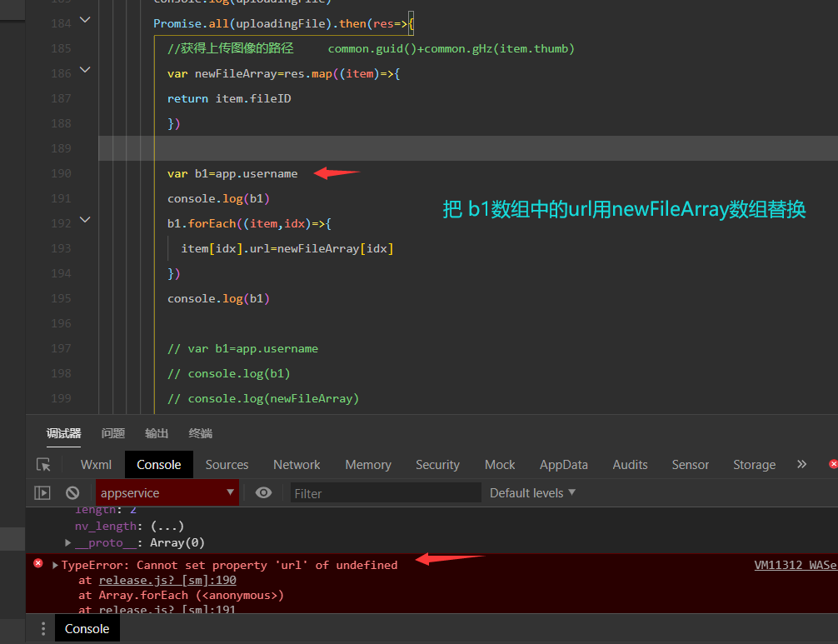
Task: Open the AppData tab
Action: pyautogui.click(x=564, y=464)
